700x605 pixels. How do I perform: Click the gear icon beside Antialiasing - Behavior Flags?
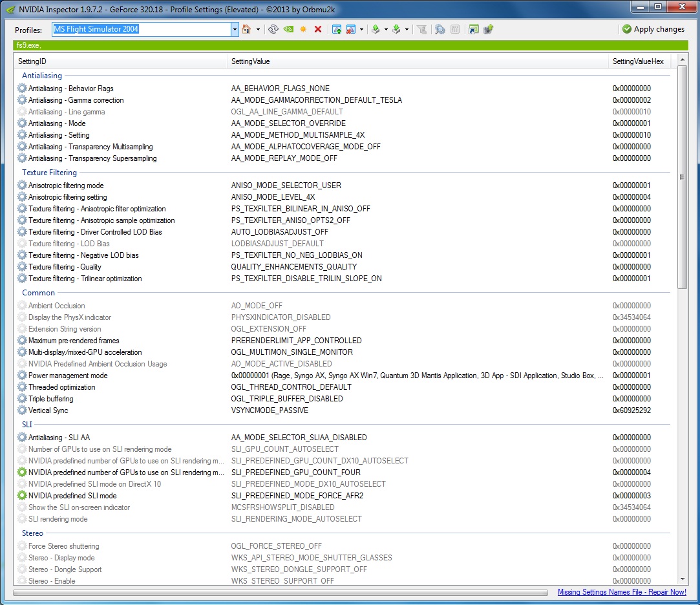22,88
